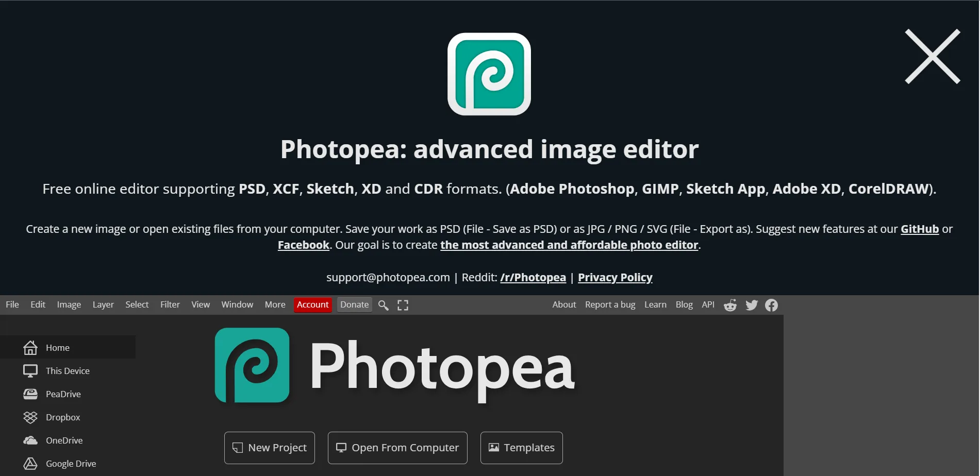Select Dropbox in the sidebar
This screenshot has height=476, width=980.
[68, 417]
